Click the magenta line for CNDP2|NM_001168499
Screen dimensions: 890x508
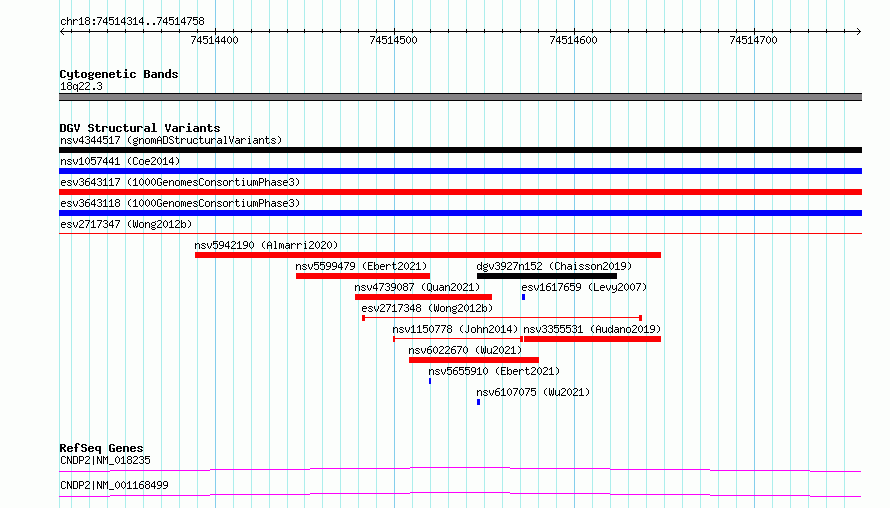[460, 494]
